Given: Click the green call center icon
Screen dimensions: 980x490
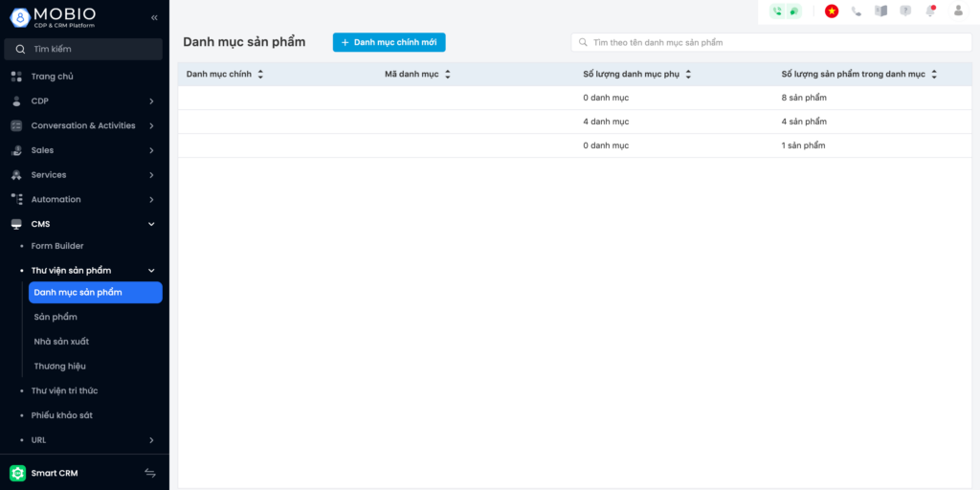Looking at the screenshot, I should pos(777,11).
